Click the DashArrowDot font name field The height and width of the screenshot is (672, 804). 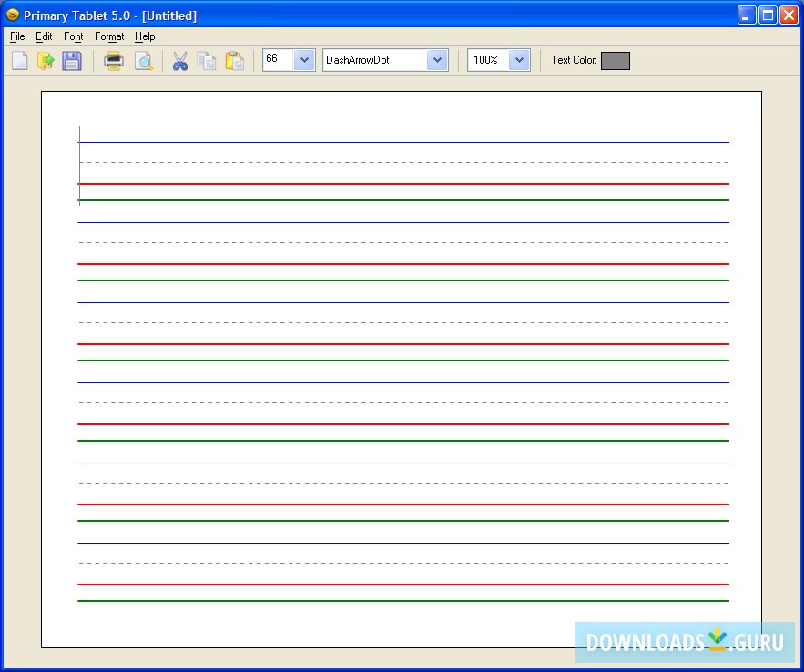[x=375, y=60]
